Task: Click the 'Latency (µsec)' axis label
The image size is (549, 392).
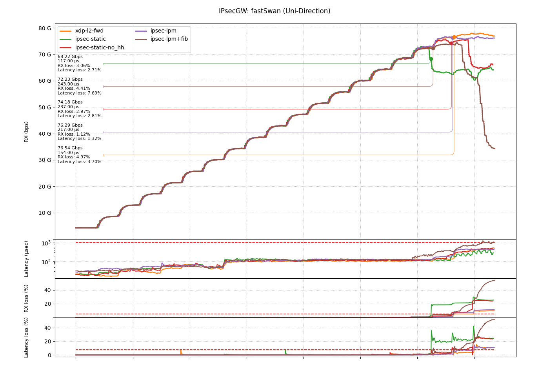Action: (26, 259)
